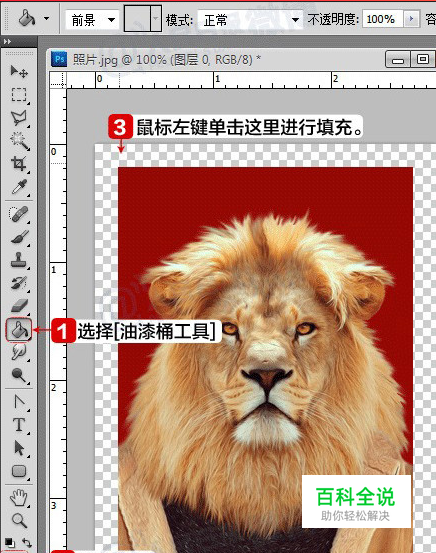Viewport: 436px width, 553px height.
Task: Expand the collapsed toolbox panel arrows
Action: [7, 42]
